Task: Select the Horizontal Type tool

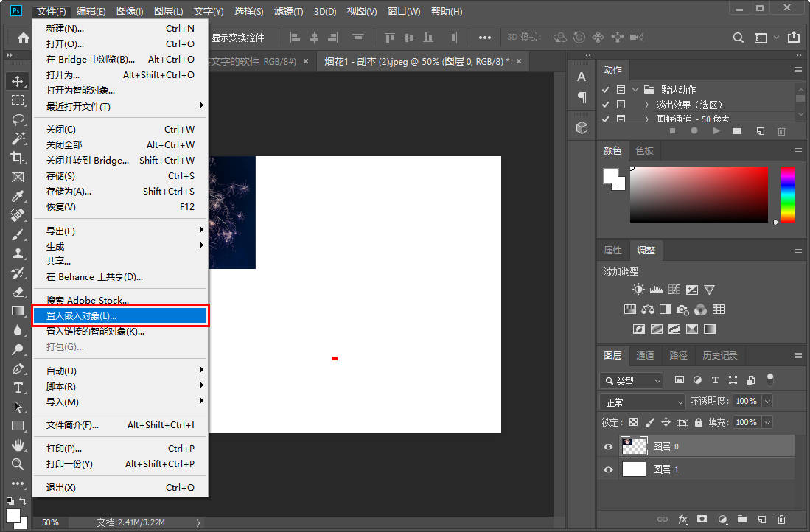Action: pos(18,388)
